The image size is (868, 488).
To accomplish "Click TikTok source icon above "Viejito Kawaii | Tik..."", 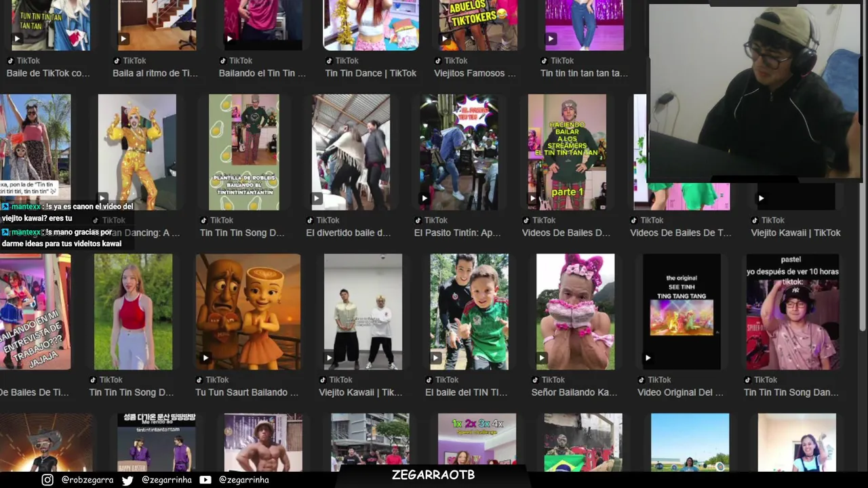I will [x=323, y=380].
